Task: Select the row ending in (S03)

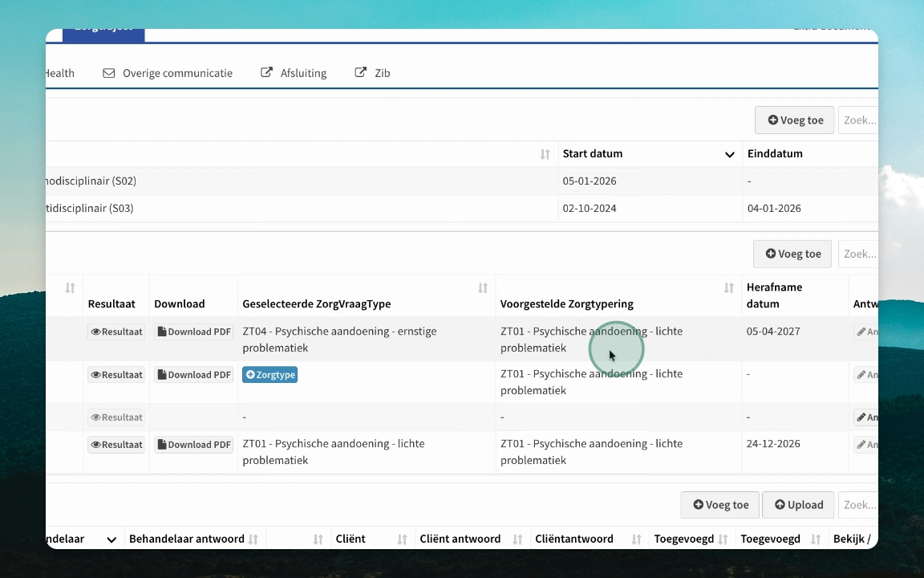Action: click(462, 208)
